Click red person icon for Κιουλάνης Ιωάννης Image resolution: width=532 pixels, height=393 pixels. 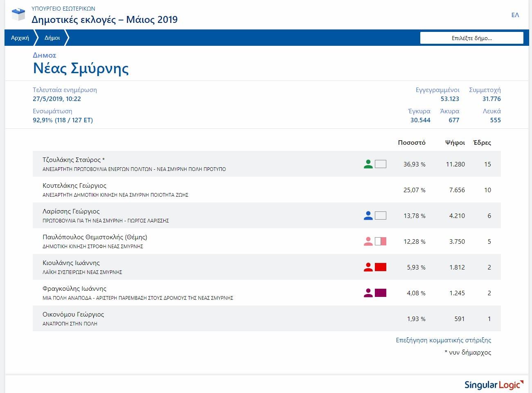tap(368, 267)
